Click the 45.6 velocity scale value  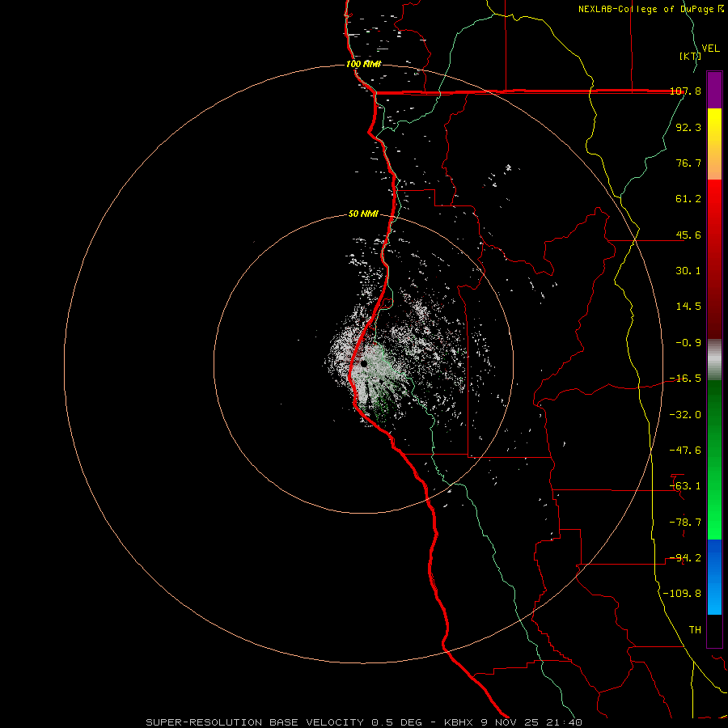point(688,235)
